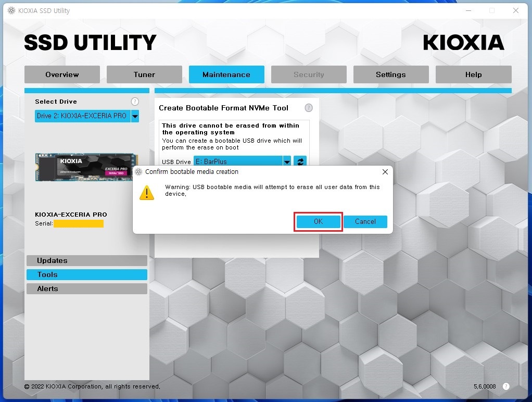Go to the Settings tab

click(391, 74)
